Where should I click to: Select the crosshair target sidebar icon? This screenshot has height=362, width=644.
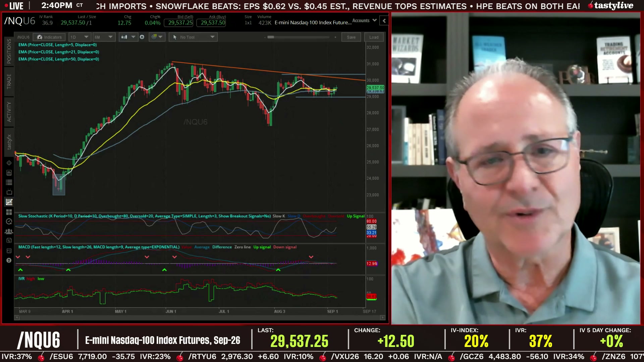coord(9,163)
